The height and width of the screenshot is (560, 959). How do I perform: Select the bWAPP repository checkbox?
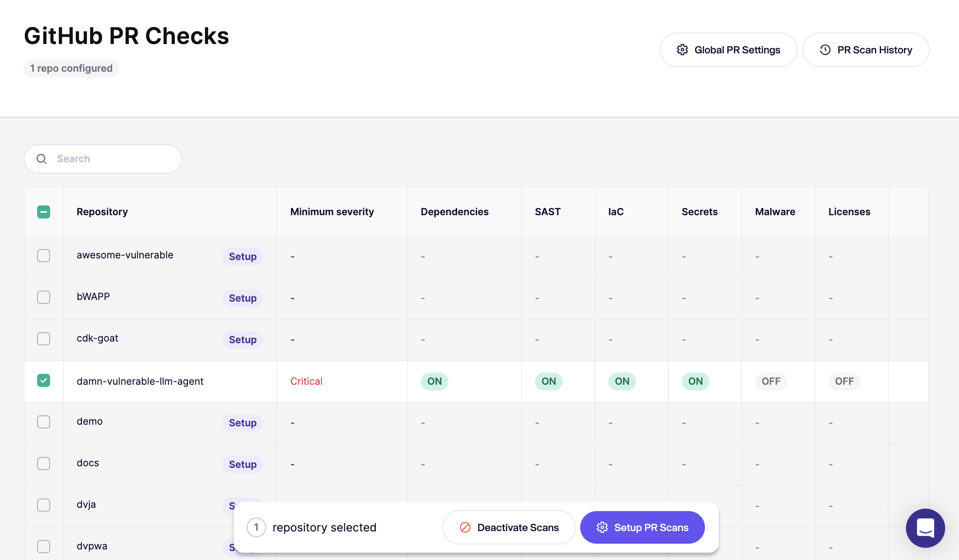pyautogui.click(x=44, y=298)
